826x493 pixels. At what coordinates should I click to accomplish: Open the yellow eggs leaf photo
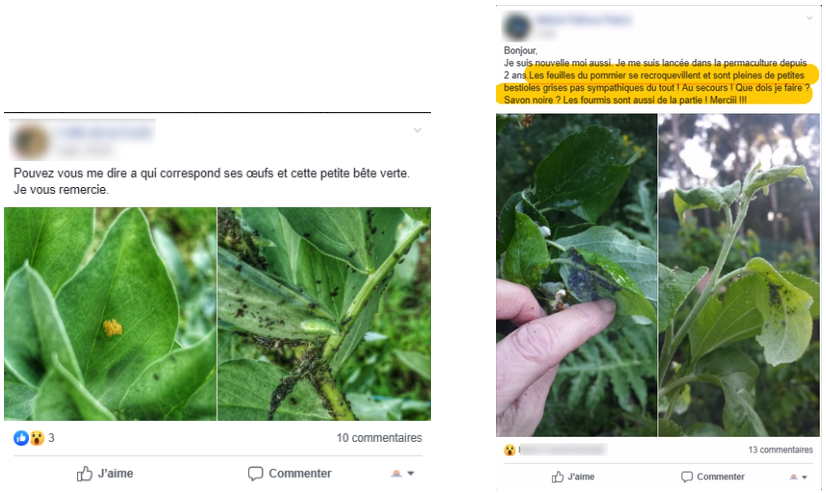pyautogui.click(x=110, y=314)
